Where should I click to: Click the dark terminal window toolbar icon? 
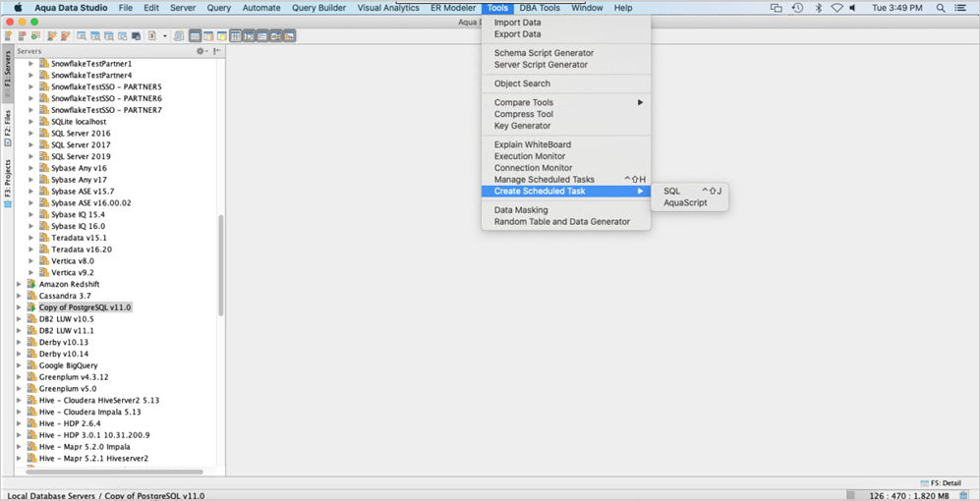137,36
